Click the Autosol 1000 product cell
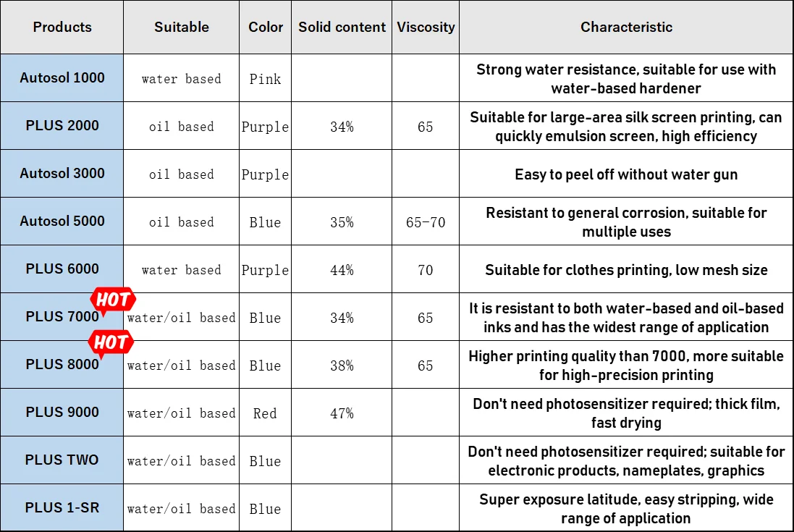This screenshot has width=794, height=532. coord(62,78)
